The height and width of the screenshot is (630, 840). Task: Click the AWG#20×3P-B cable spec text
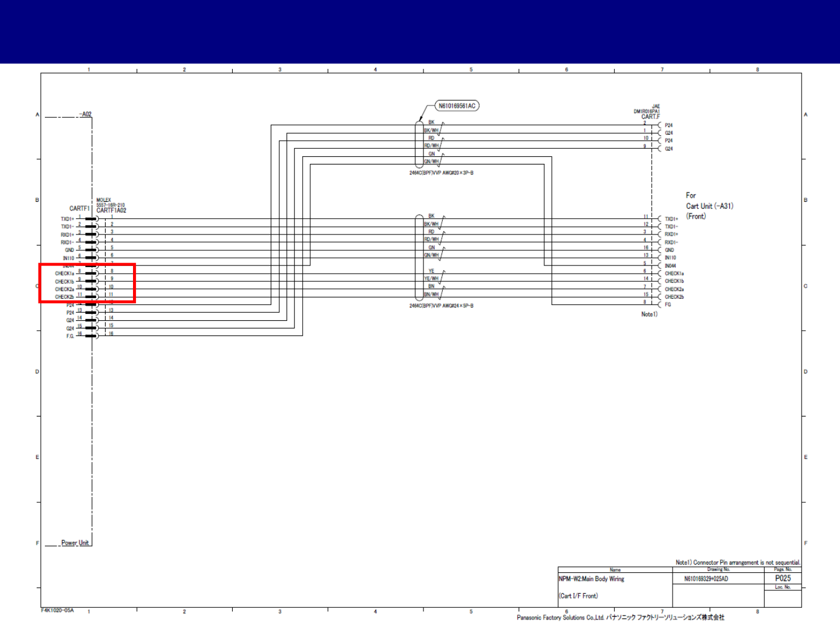[x=441, y=173]
